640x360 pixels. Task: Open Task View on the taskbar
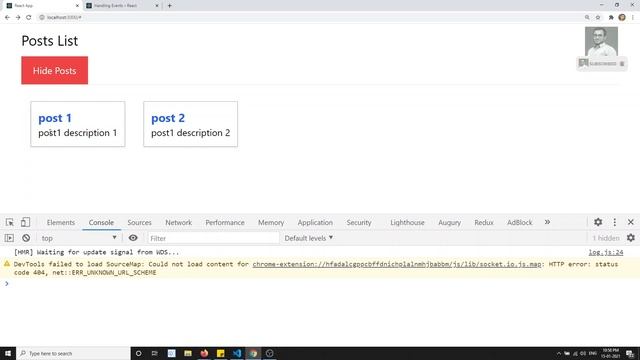click(x=155, y=353)
